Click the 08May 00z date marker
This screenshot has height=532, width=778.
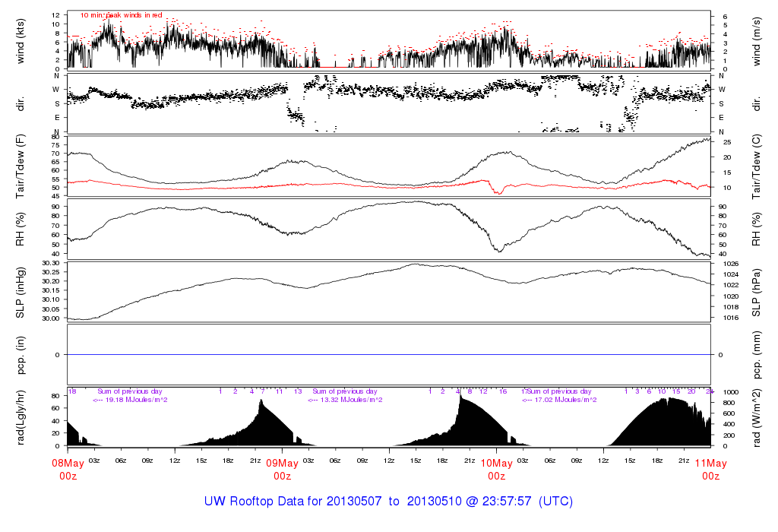(x=68, y=469)
